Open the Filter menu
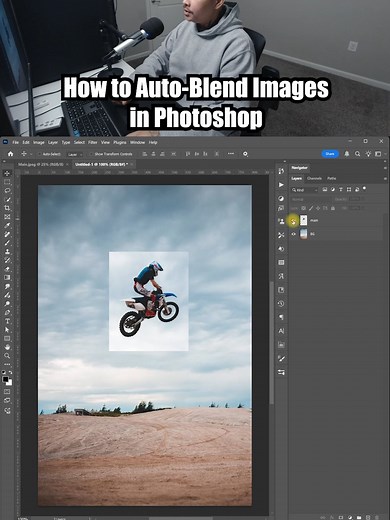This screenshot has height=520, width=390. pyautogui.click(x=93, y=142)
